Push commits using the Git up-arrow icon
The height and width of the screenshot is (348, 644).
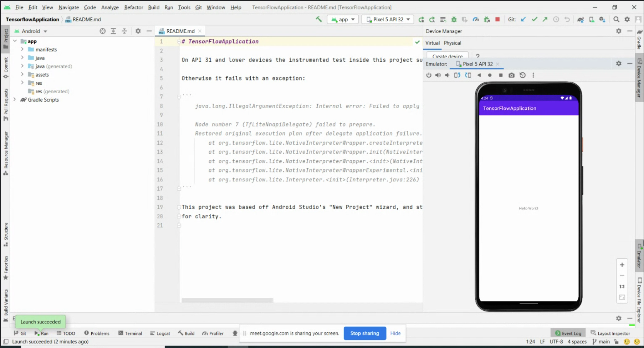[545, 19]
